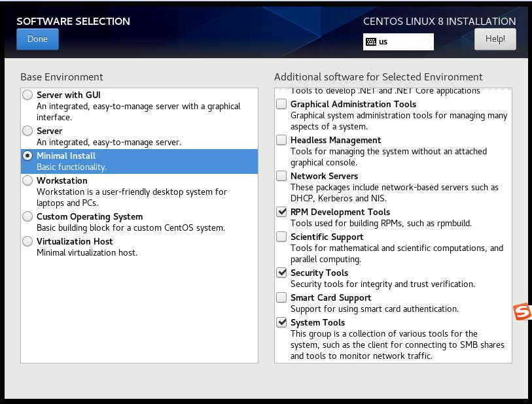Image resolution: width=532 pixels, height=404 pixels.
Task: Uncheck the System Tools checkbox
Action: (x=281, y=323)
